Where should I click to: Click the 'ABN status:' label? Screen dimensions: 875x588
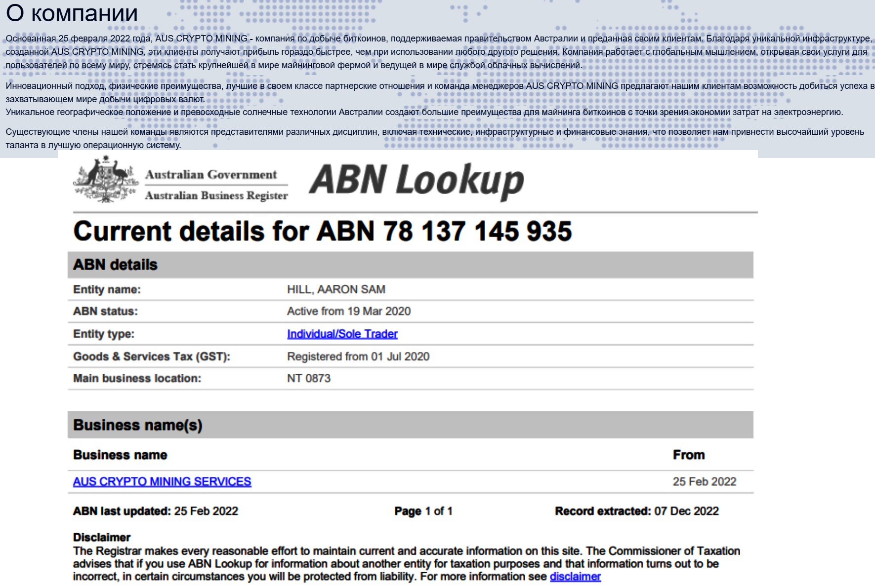[105, 311]
